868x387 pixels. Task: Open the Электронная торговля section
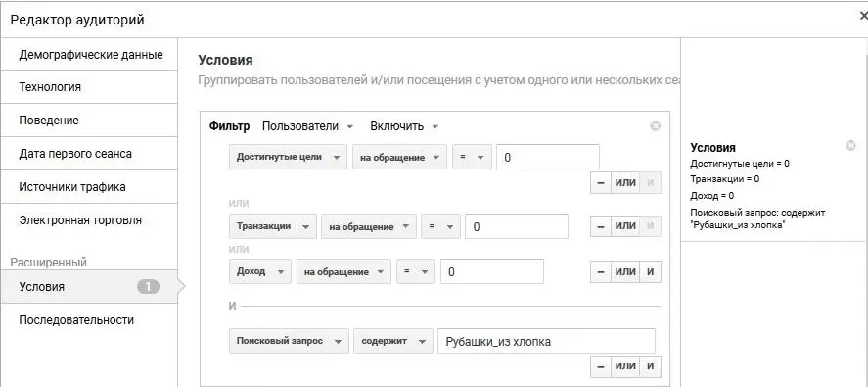[x=89, y=220]
